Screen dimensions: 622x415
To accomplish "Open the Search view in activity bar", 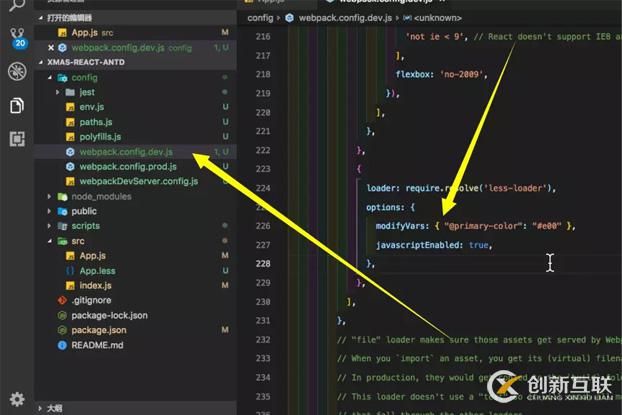I will (x=17, y=5).
